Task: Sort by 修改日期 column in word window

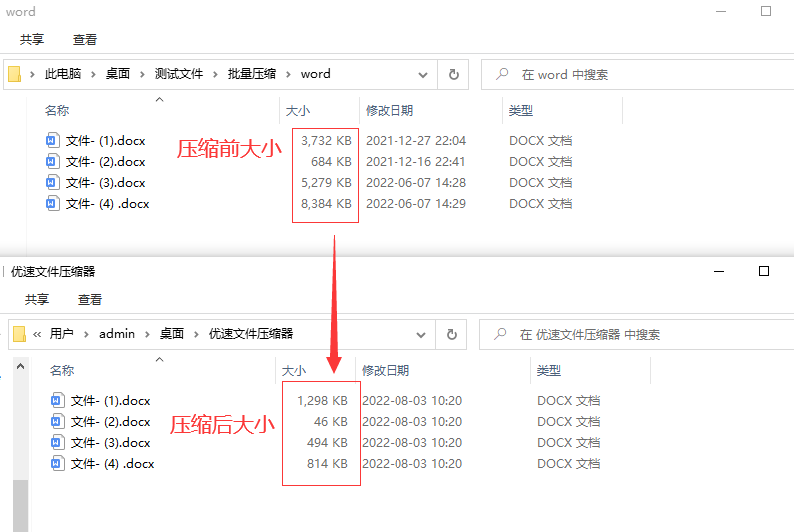Action: pyautogui.click(x=390, y=111)
